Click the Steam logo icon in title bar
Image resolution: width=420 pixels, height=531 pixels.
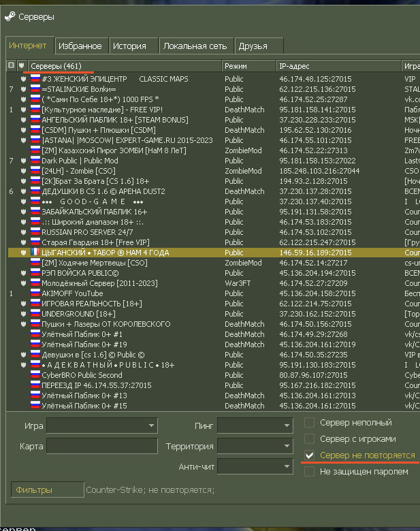(x=10, y=16)
